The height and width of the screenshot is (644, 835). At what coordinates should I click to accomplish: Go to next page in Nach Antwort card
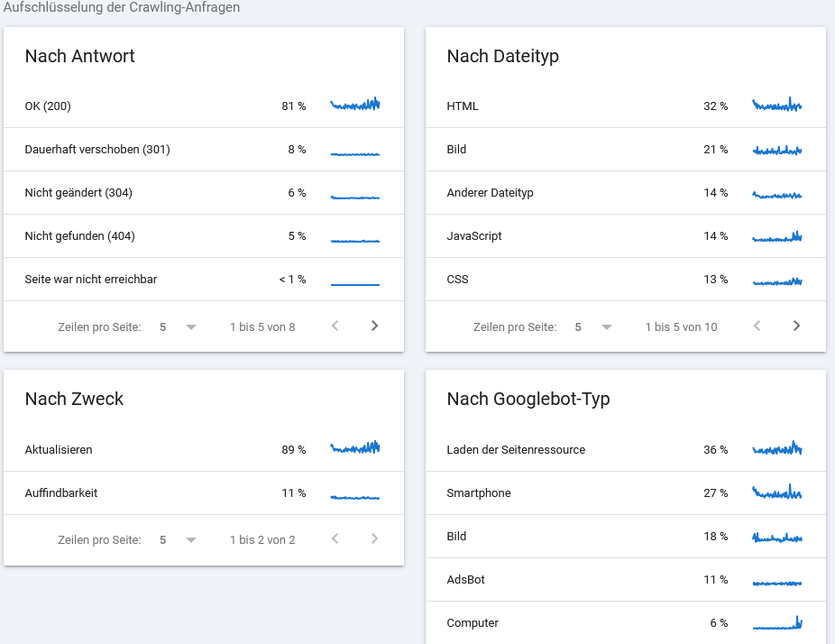point(374,326)
